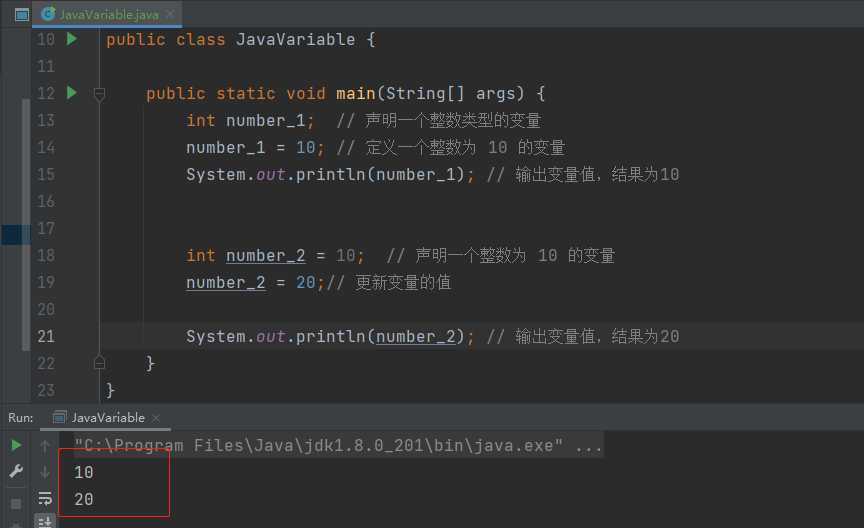Open run configuration wrench settings
Image resolution: width=864 pixels, height=528 pixels.
pos(16,472)
